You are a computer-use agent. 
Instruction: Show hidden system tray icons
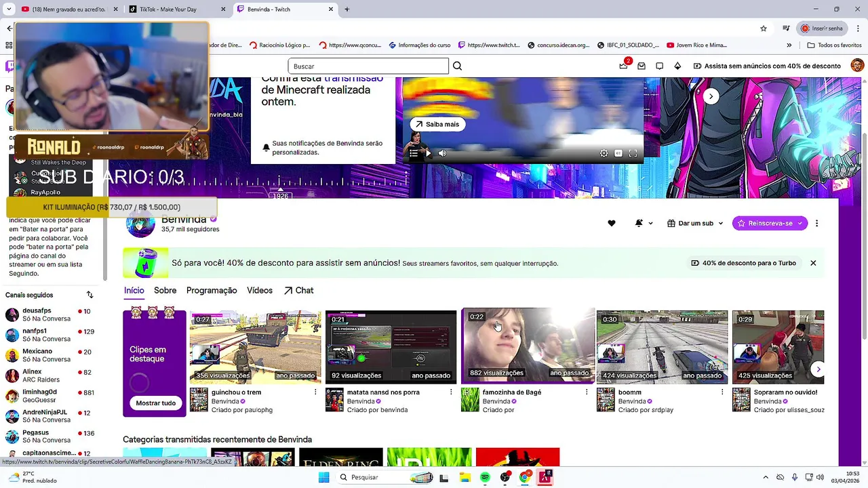(766, 477)
